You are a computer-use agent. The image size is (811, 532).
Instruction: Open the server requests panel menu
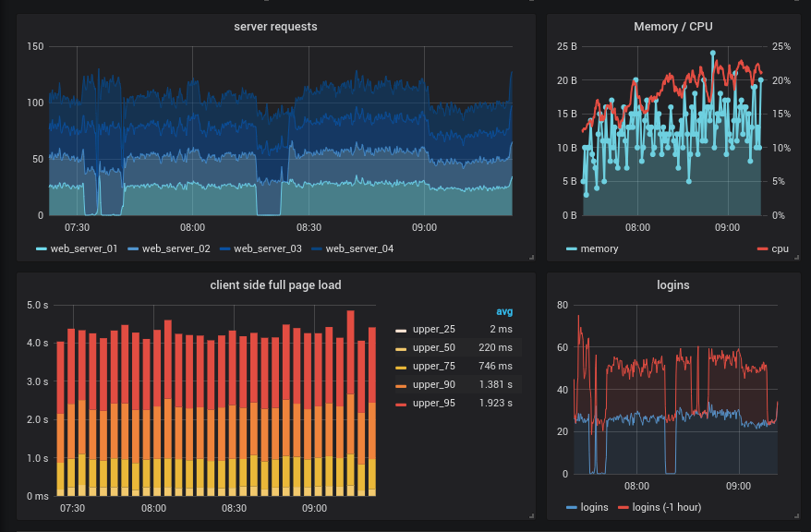(277, 27)
